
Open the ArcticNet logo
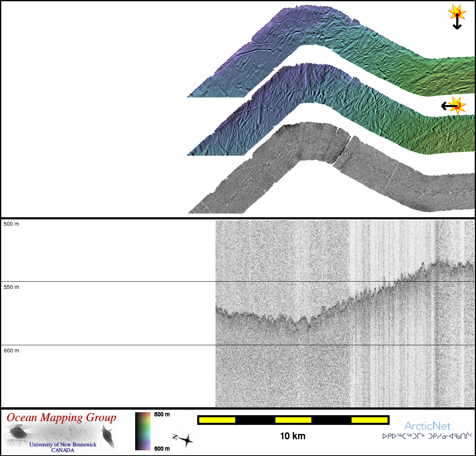(427, 426)
